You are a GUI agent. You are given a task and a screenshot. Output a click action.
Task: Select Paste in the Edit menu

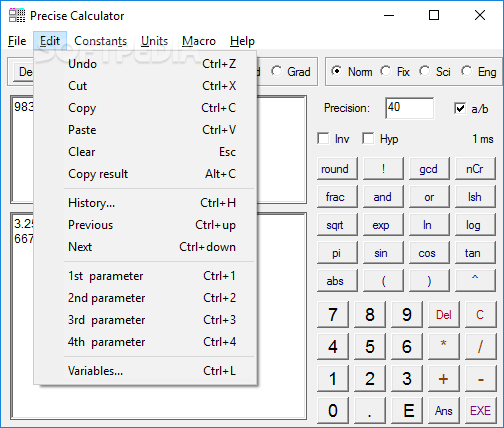(x=145, y=130)
